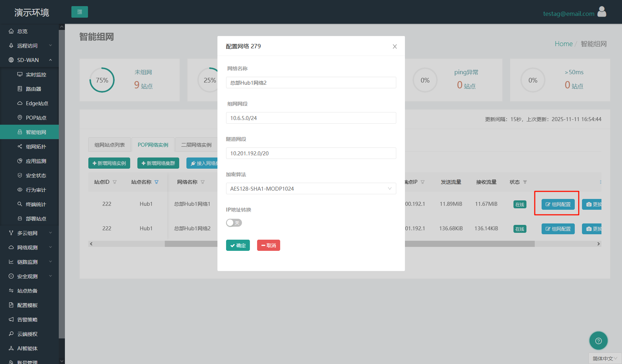Click the 在线 status badge in 总部Hub1网络1 row
Image resolution: width=622 pixels, height=364 pixels.
point(520,204)
